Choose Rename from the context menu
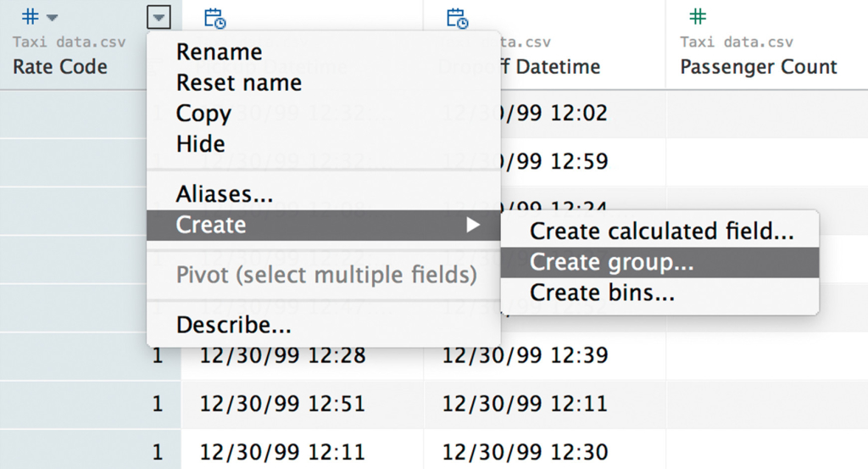The height and width of the screenshot is (469, 868). coord(219,53)
